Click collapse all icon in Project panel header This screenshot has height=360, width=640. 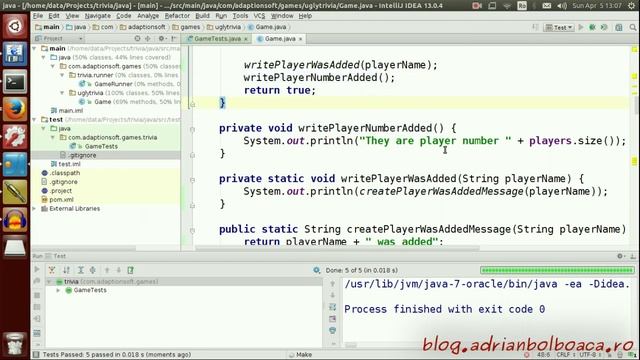[148, 38]
